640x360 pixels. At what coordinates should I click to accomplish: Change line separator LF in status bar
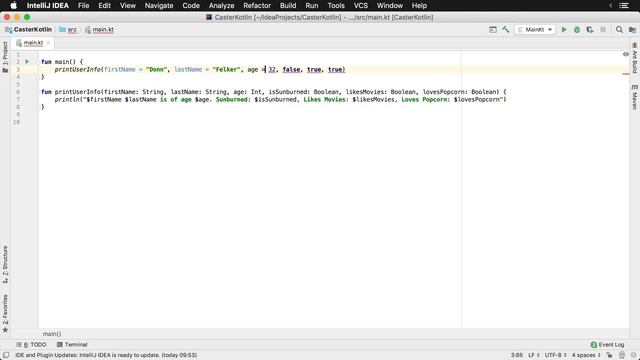pyautogui.click(x=534, y=355)
